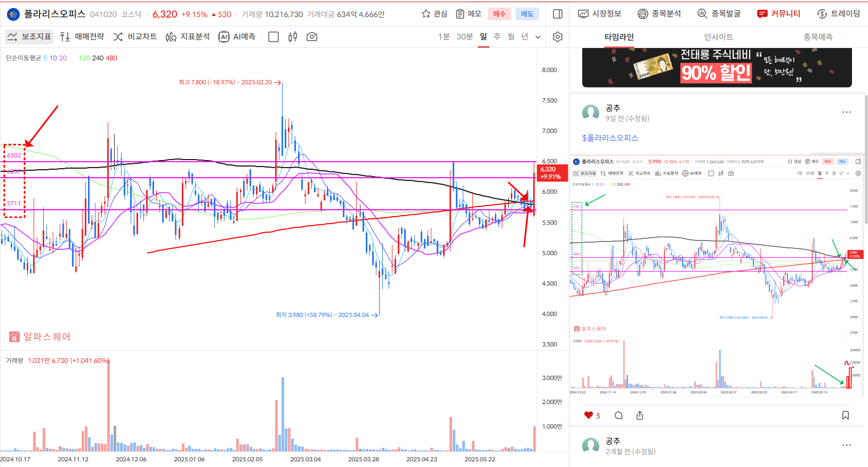The width and height of the screenshot is (868, 467).
Task: Select 1분 timeframe
Action: click(444, 37)
